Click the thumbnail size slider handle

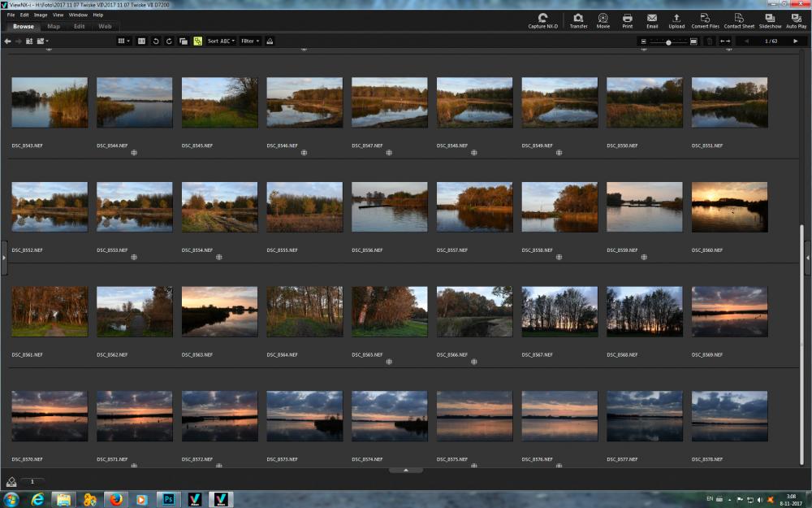668,42
